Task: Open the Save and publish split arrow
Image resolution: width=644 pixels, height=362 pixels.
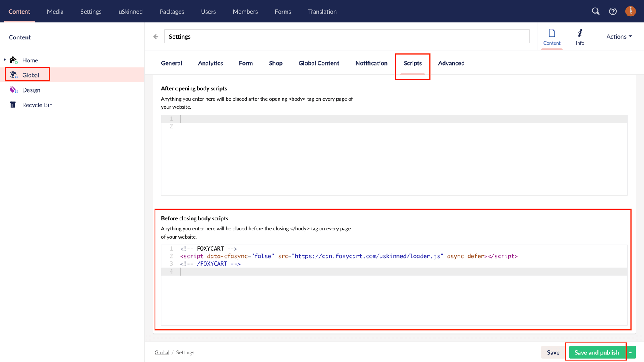Action: pyautogui.click(x=631, y=352)
